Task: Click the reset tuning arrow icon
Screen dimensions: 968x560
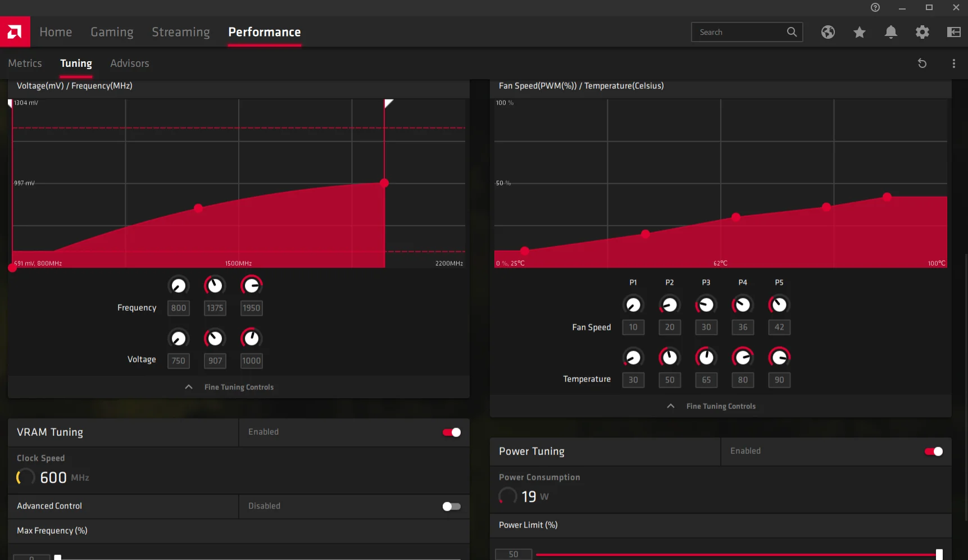Action: pyautogui.click(x=922, y=63)
